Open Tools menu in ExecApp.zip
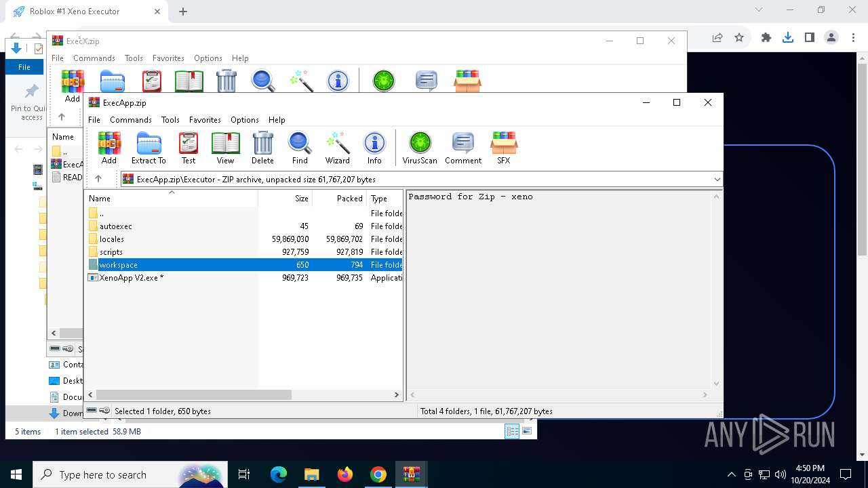The image size is (868, 488). click(x=170, y=119)
